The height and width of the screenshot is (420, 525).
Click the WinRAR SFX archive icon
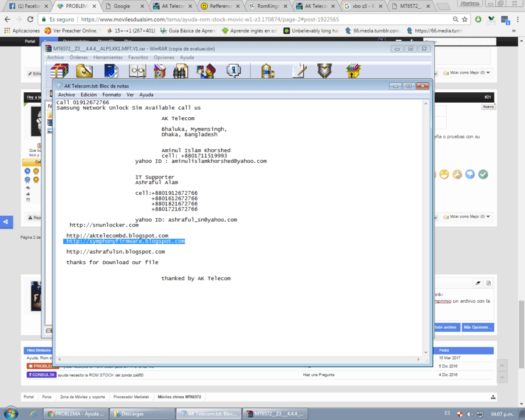353,71
